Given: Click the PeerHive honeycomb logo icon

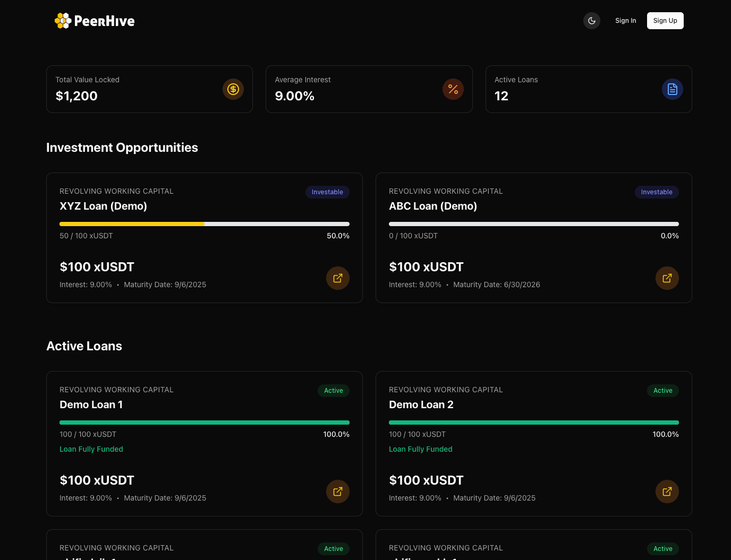Looking at the screenshot, I should pos(63,20).
